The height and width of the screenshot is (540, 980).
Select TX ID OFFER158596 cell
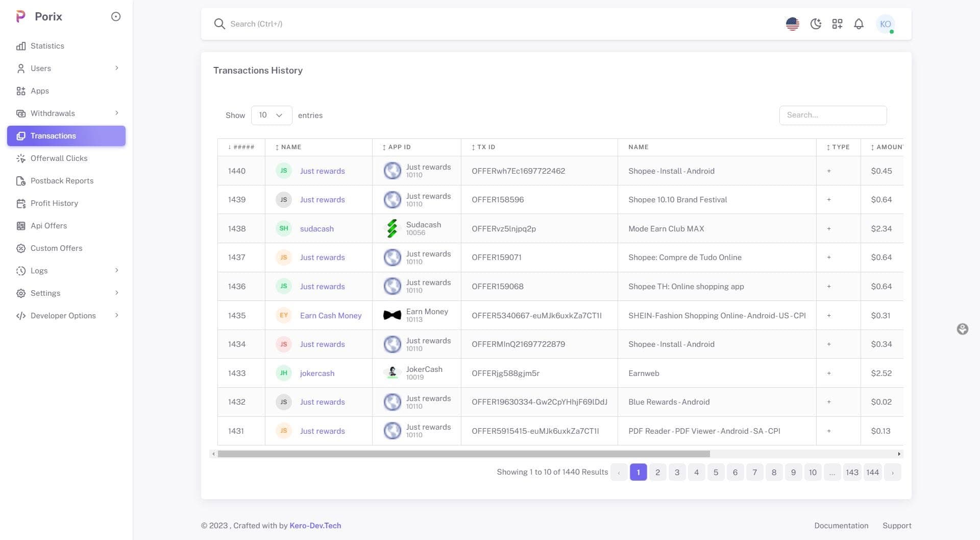539,200
